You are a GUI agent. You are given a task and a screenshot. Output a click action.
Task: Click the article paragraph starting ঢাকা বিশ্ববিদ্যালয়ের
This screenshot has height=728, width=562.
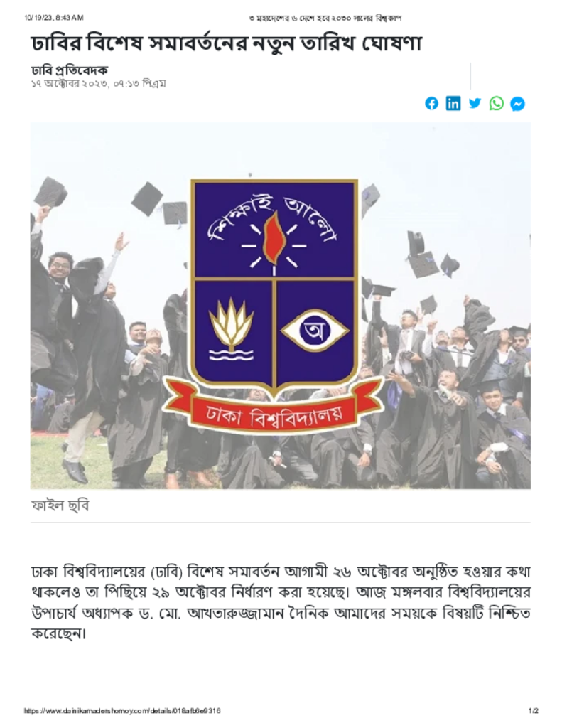[281, 602]
